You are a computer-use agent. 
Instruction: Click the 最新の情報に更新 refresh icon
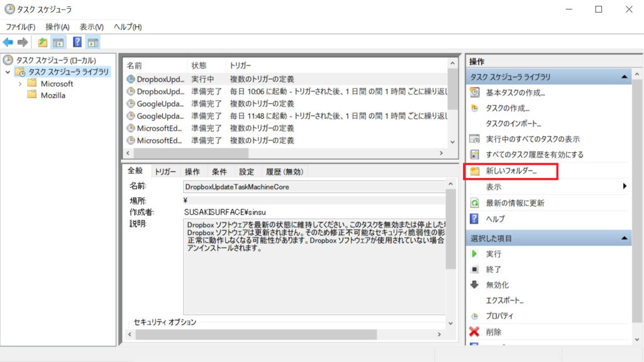click(474, 203)
